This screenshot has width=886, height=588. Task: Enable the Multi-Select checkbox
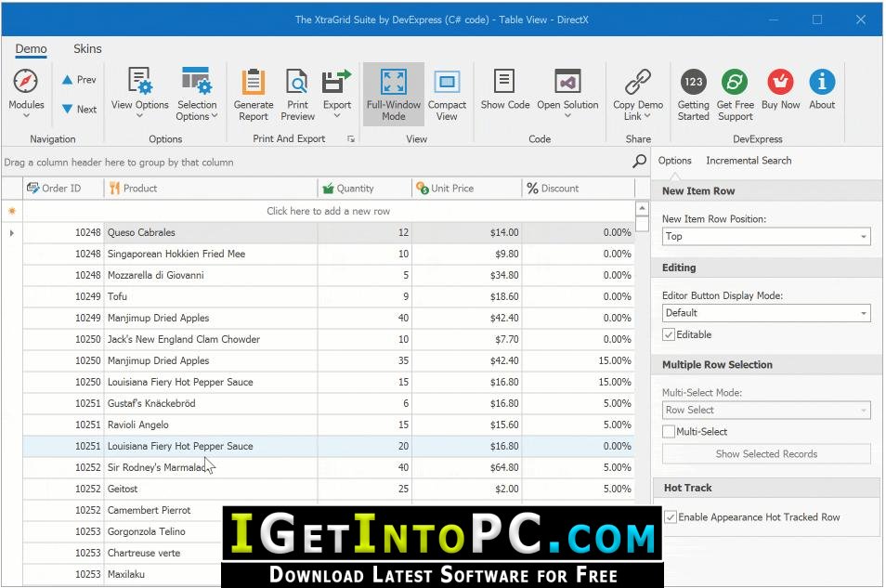[x=669, y=432]
